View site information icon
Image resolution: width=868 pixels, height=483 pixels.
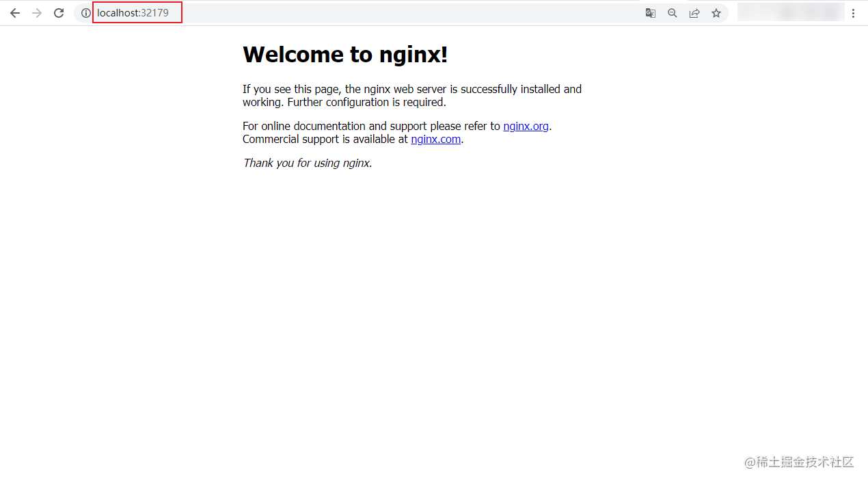pyautogui.click(x=86, y=13)
